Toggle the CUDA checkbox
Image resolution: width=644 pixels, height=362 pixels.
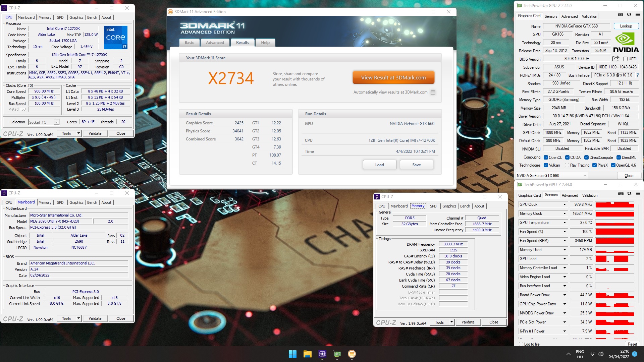pyautogui.click(x=567, y=158)
